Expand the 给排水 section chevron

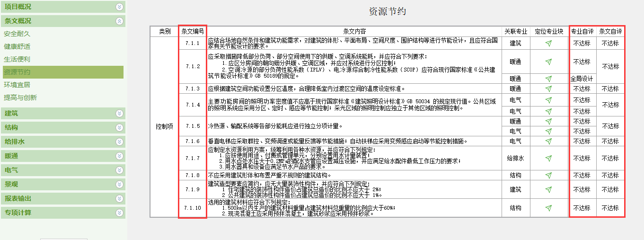[x=119, y=142]
